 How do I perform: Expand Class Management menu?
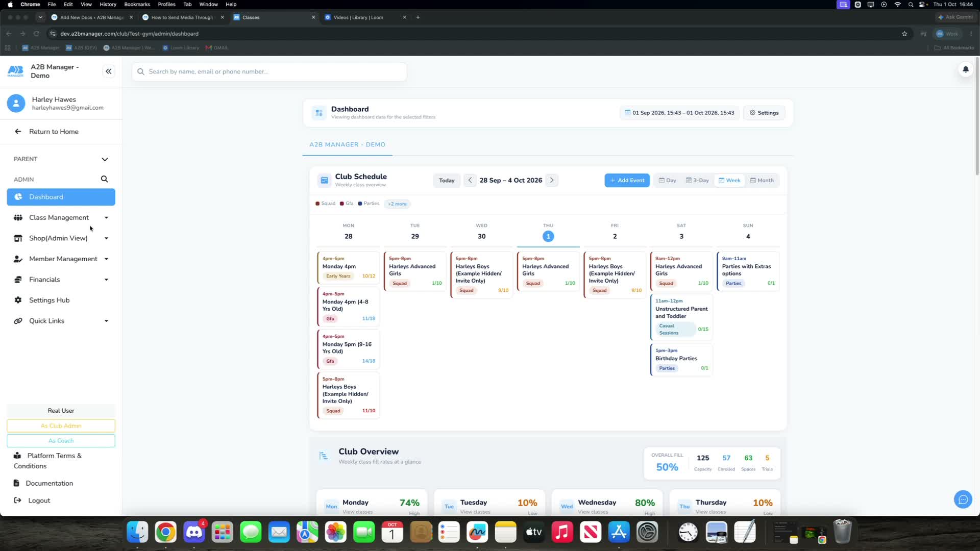61,217
